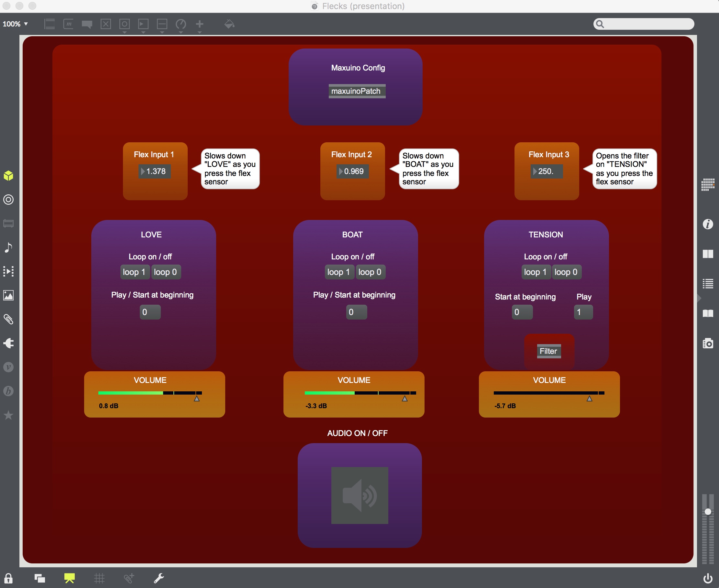Click the lock patcher icon

pyautogui.click(x=8, y=578)
